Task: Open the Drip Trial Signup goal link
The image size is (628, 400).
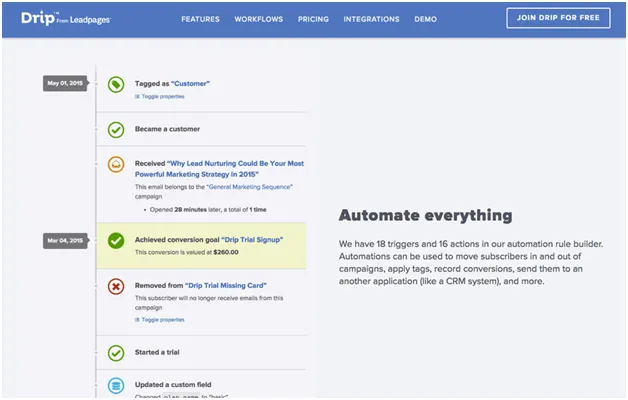Action: point(252,239)
